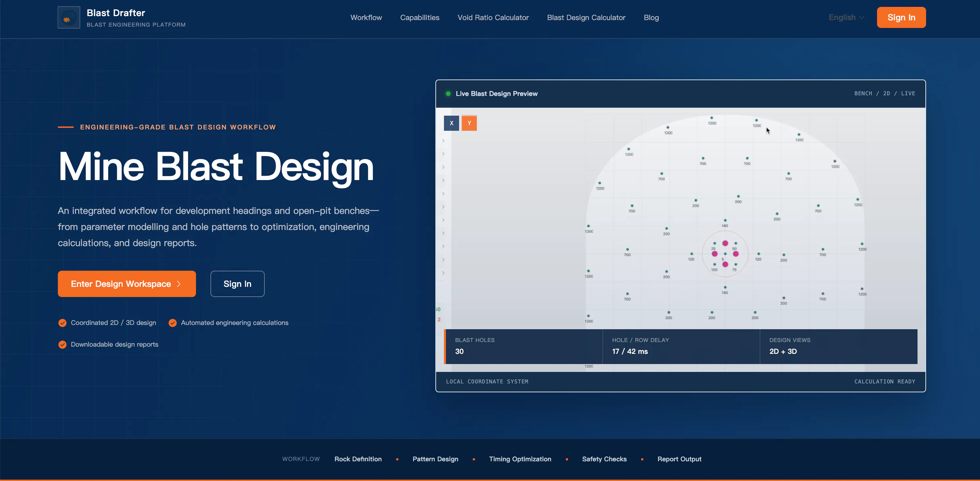Image resolution: width=980 pixels, height=481 pixels.
Task: Toggle the orange Y axis button in preview
Action: (469, 123)
